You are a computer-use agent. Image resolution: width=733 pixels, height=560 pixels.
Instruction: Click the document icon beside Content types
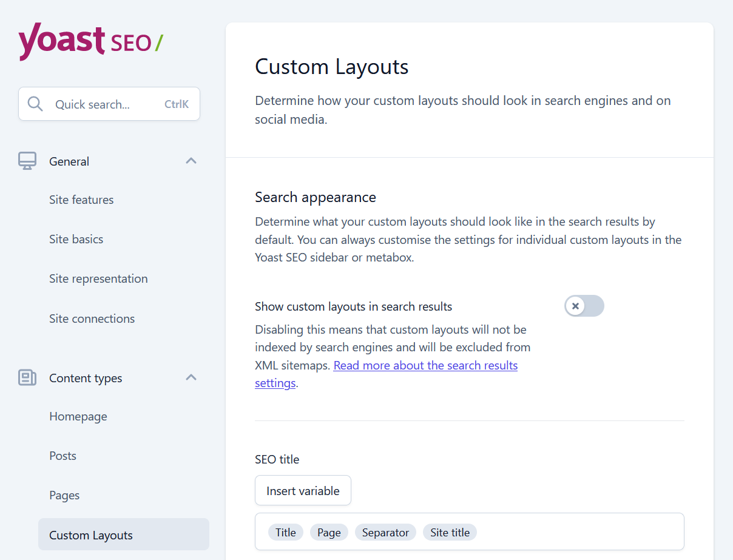click(27, 377)
